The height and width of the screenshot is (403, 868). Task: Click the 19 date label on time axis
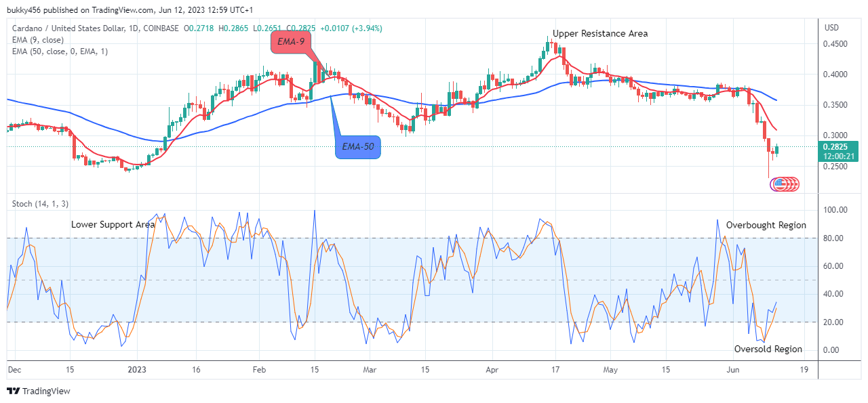[804, 370]
